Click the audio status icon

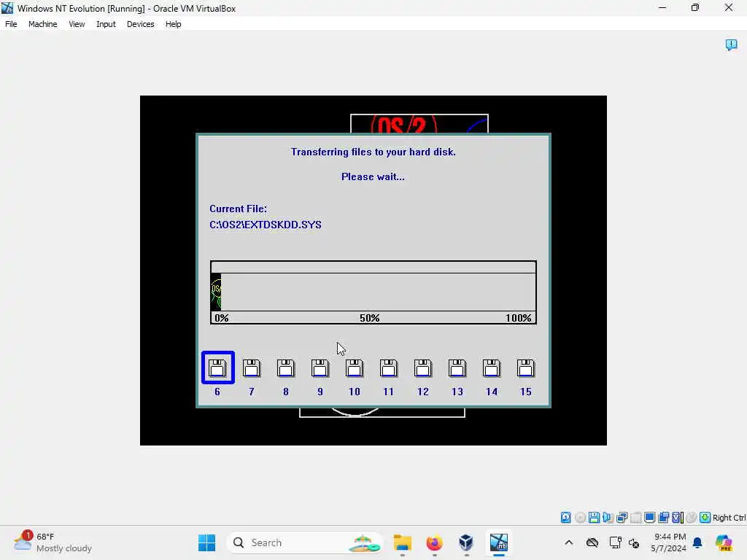pyautogui.click(x=608, y=517)
